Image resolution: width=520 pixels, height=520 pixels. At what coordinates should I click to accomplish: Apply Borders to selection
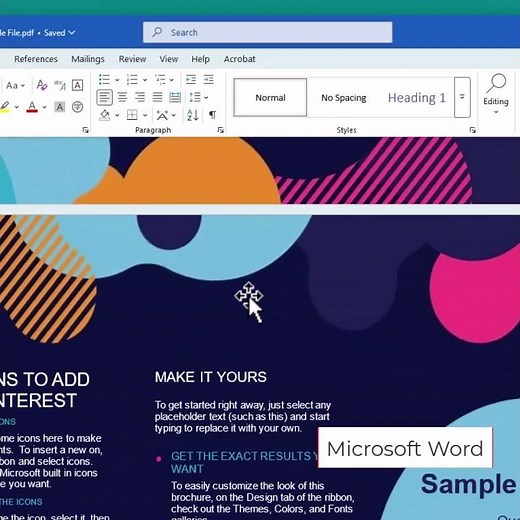pyautogui.click(x=132, y=115)
